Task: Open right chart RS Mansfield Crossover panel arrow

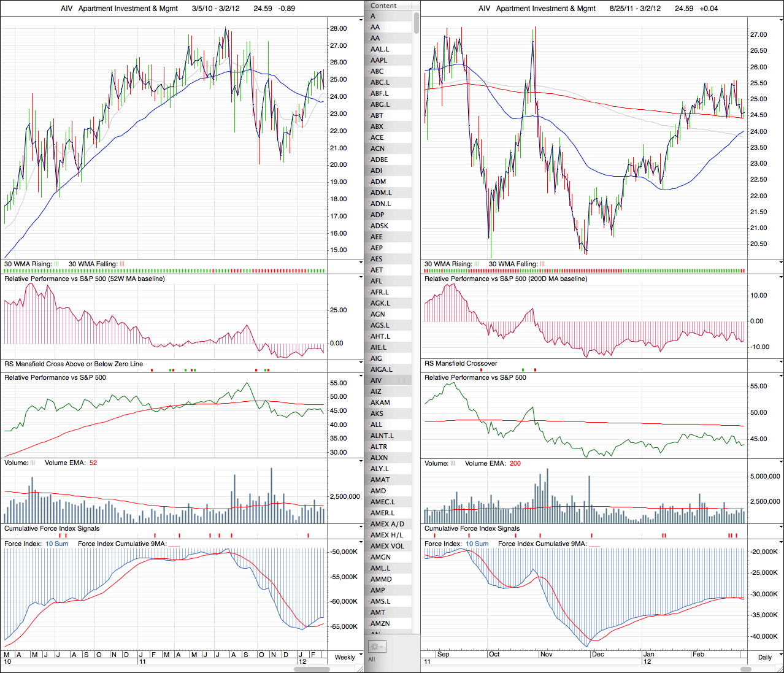Action: (x=780, y=363)
